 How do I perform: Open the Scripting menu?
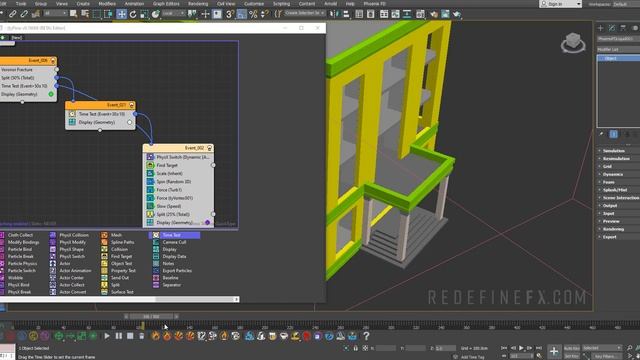pos(281,4)
